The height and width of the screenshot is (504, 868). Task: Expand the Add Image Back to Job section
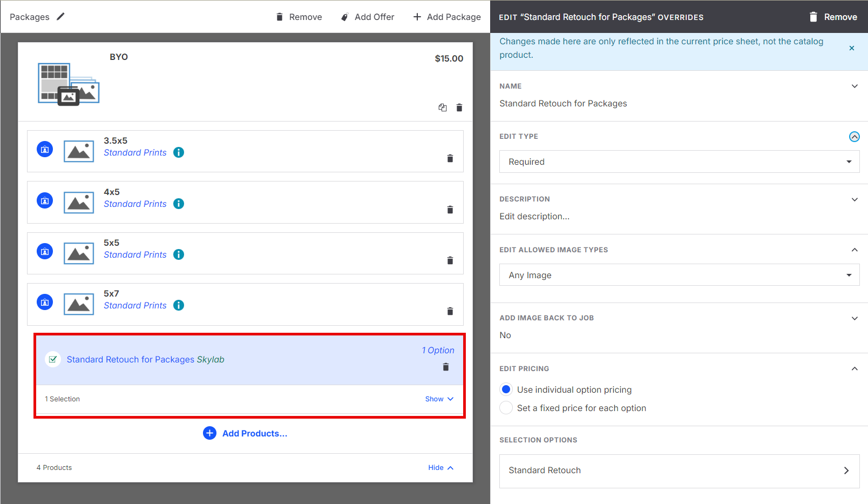[854, 318]
